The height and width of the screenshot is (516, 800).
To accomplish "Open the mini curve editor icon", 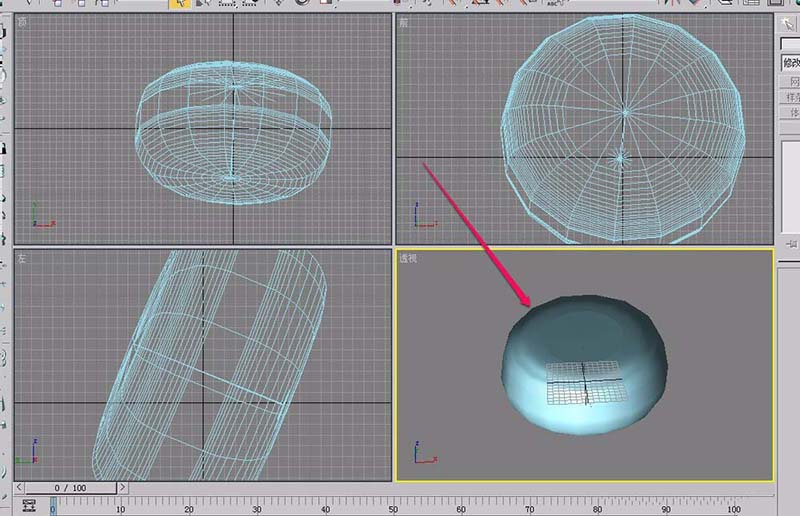I will pos(30,506).
